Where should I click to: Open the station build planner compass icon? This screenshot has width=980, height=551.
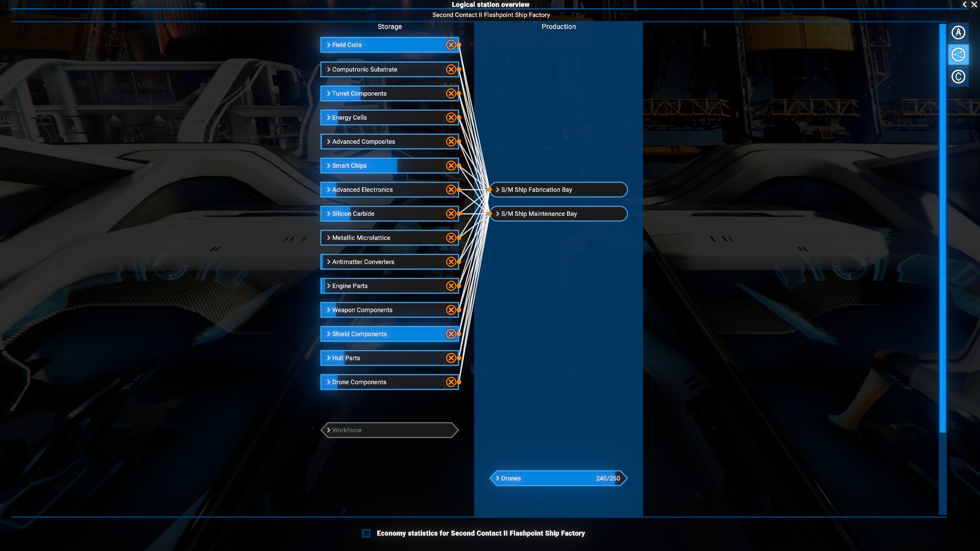click(x=958, y=33)
